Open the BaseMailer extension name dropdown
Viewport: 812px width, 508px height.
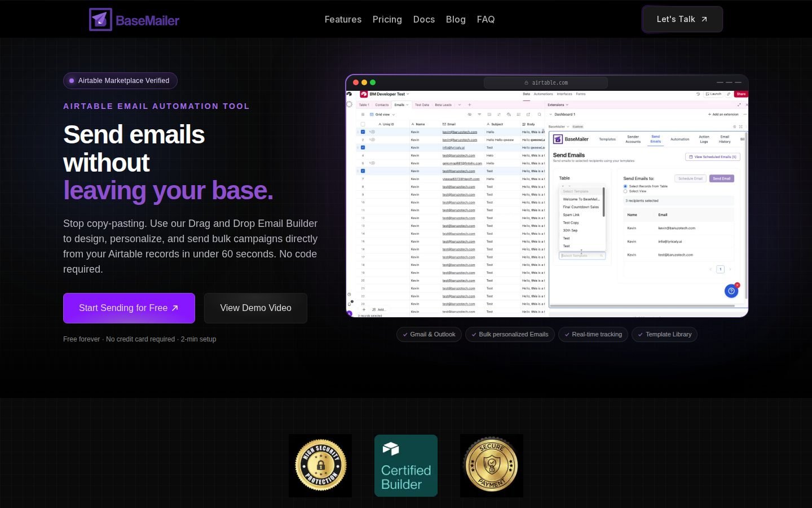click(559, 126)
